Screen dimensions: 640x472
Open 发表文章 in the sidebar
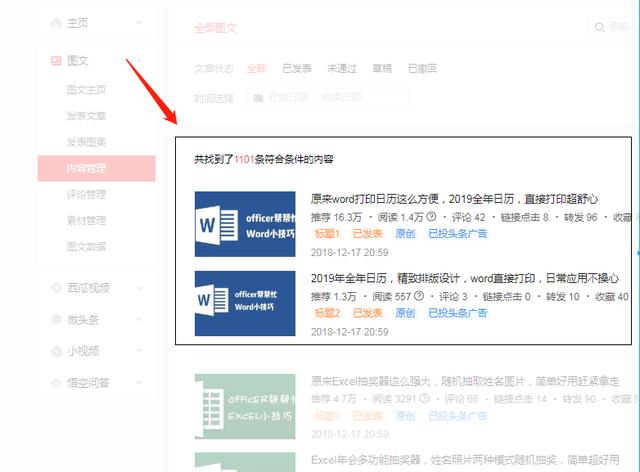[x=86, y=116]
